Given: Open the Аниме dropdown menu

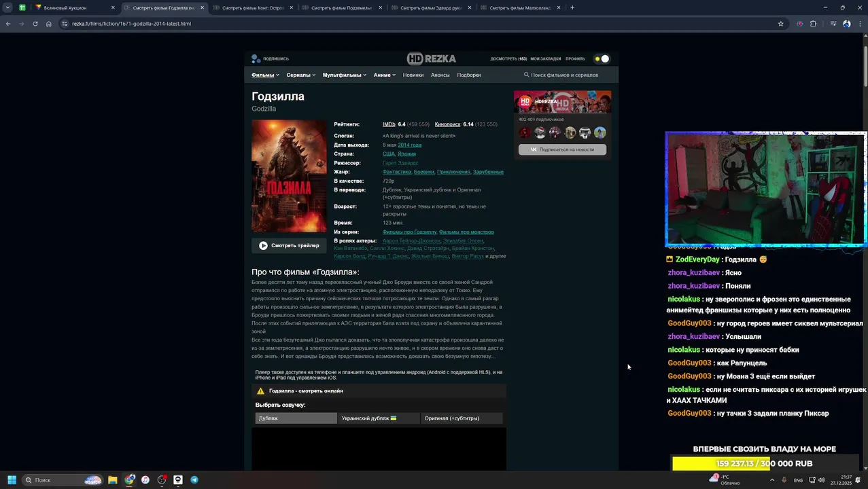Looking at the screenshot, I should [384, 75].
